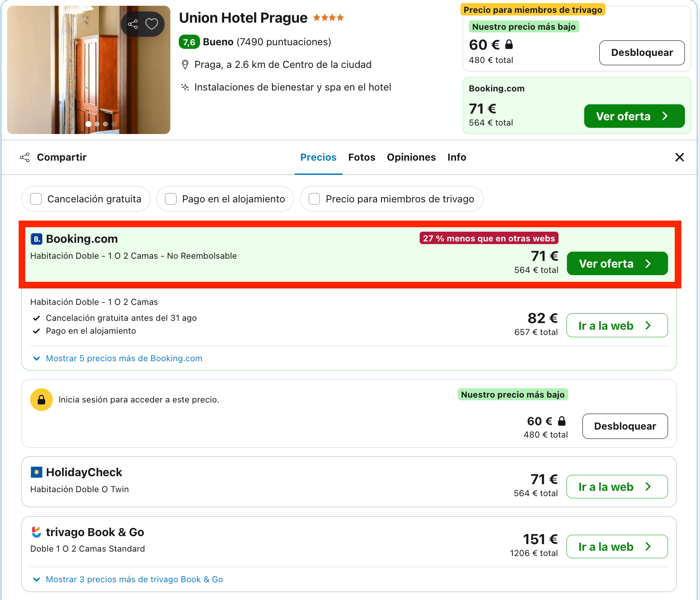This screenshot has width=700, height=600.
Task: Check Pago en el alojamiento filter
Action: [x=171, y=199]
